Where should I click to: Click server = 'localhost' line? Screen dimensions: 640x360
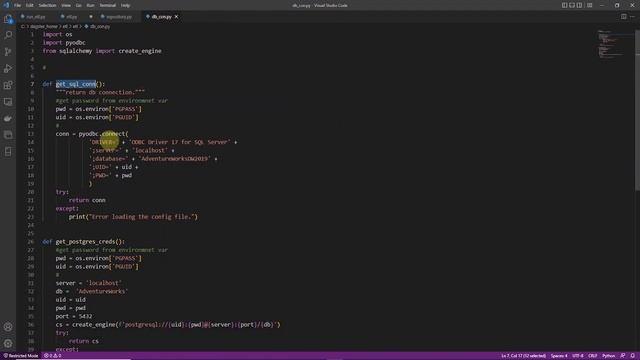coord(89,283)
